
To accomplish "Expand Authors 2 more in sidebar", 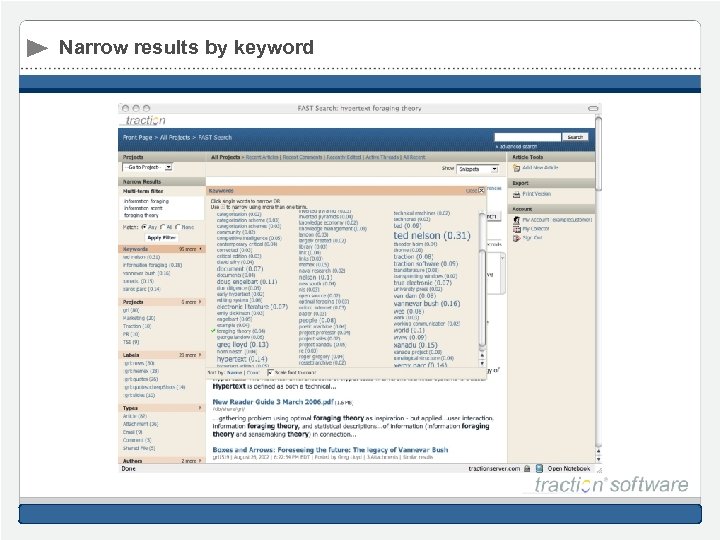I will pos(191,461).
